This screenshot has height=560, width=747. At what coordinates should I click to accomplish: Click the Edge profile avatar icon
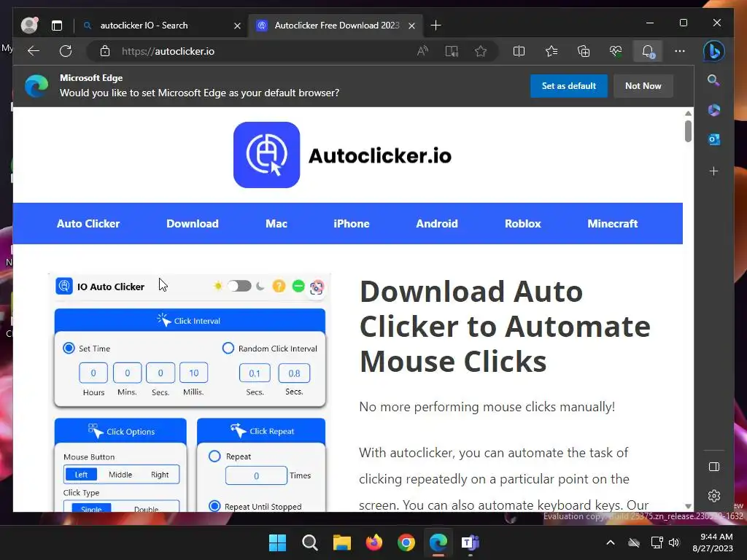(29, 26)
